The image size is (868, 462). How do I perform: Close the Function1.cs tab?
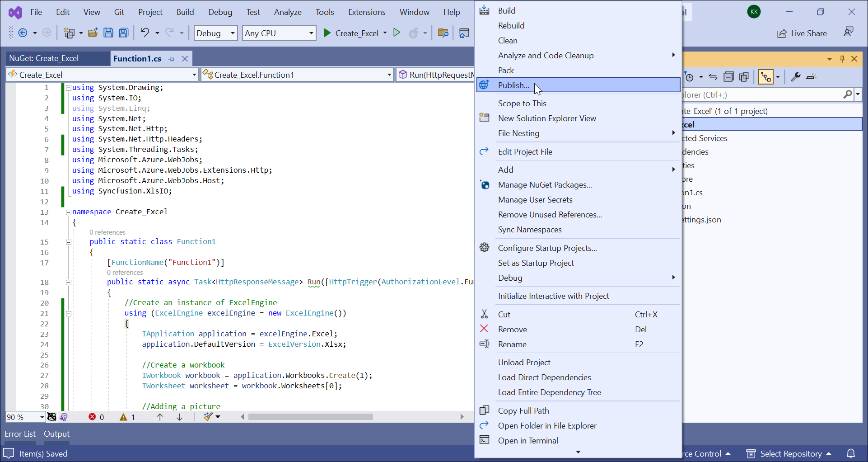[x=185, y=59]
